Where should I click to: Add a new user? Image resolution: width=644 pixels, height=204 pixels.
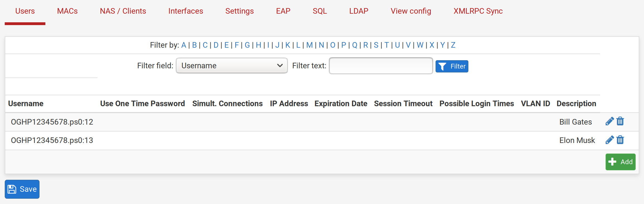(x=620, y=162)
